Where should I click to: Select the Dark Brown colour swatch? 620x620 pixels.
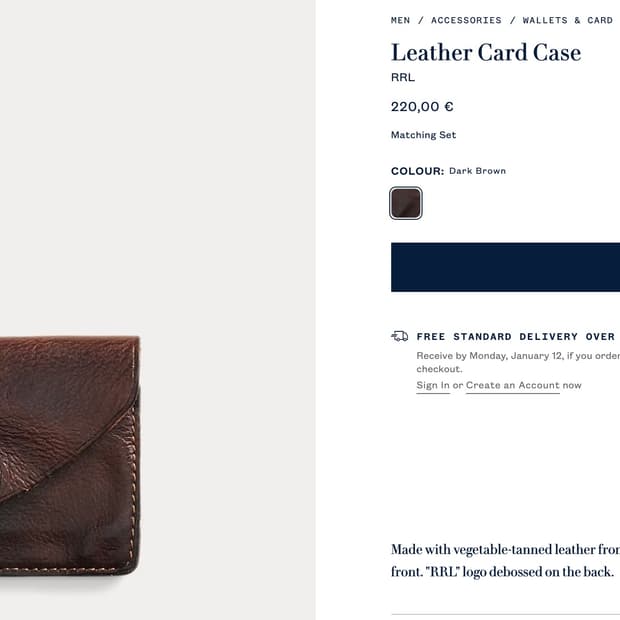[x=406, y=203]
